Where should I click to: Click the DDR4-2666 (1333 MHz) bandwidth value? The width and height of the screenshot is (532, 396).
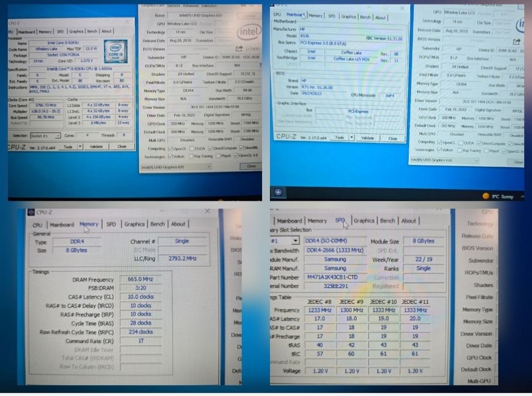335,250
